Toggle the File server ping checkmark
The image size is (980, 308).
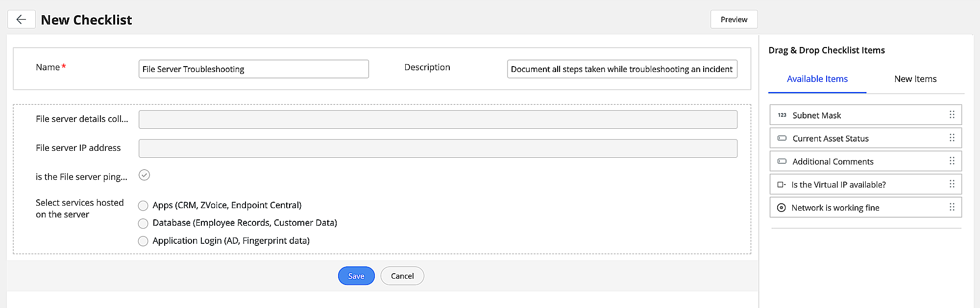144,175
